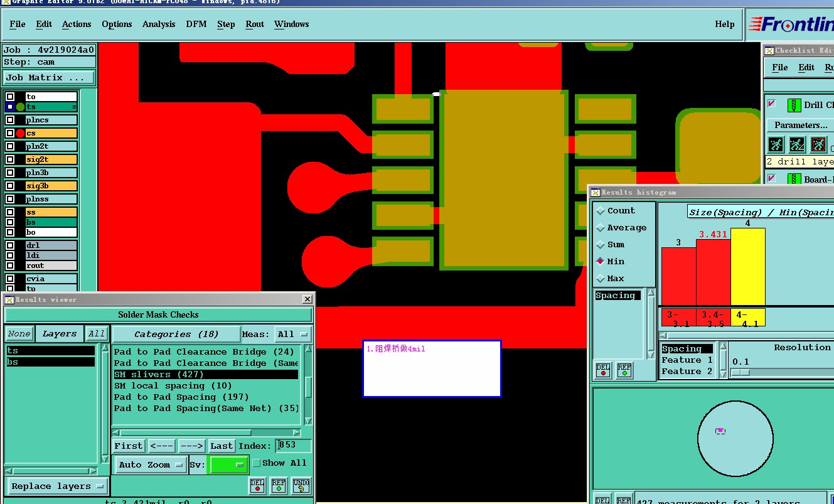Screen dimensions: 834x504
Task: Select the Count radio option
Action: [601, 211]
